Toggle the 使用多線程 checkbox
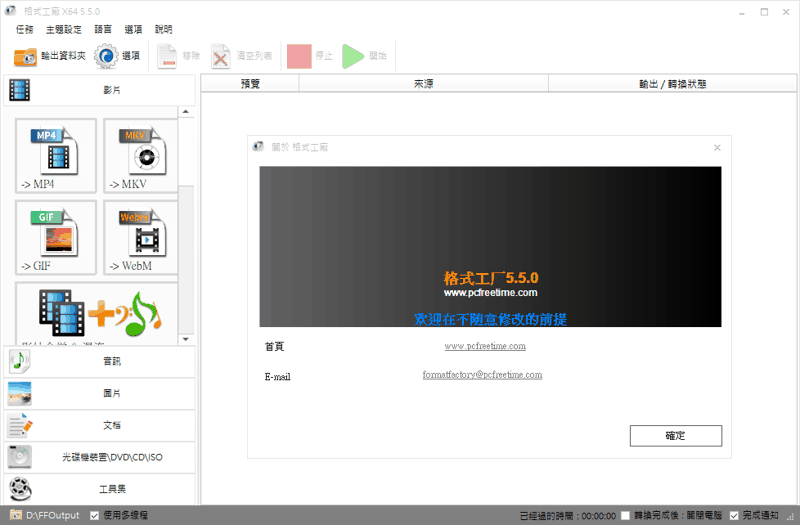 pos(94,516)
